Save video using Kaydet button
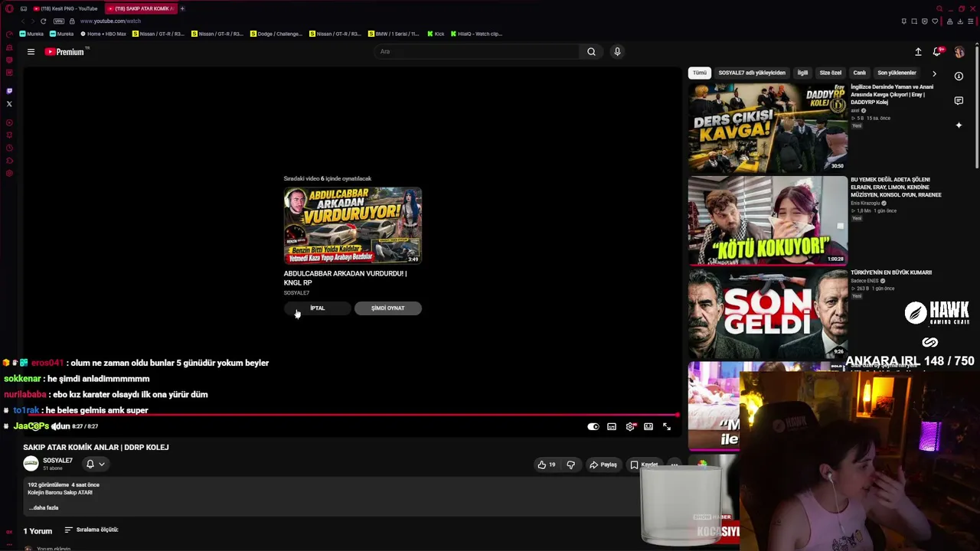The height and width of the screenshot is (551, 980). click(x=644, y=465)
